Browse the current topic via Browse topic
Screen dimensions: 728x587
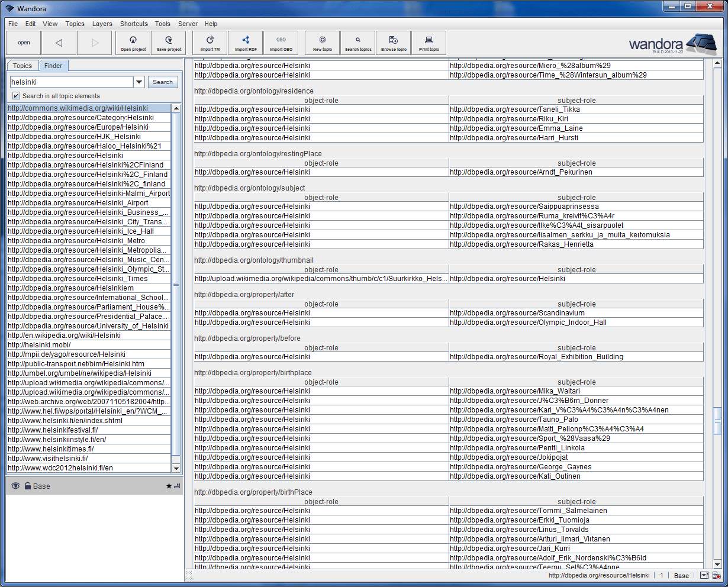393,43
